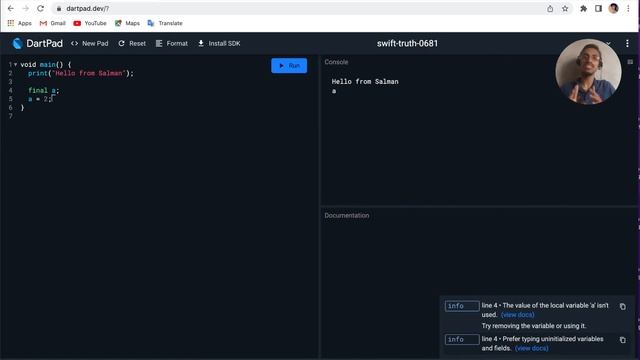Viewport: 640px width, 360px height.
Task: Toggle the browser side panel
Action: coord(598,9)
